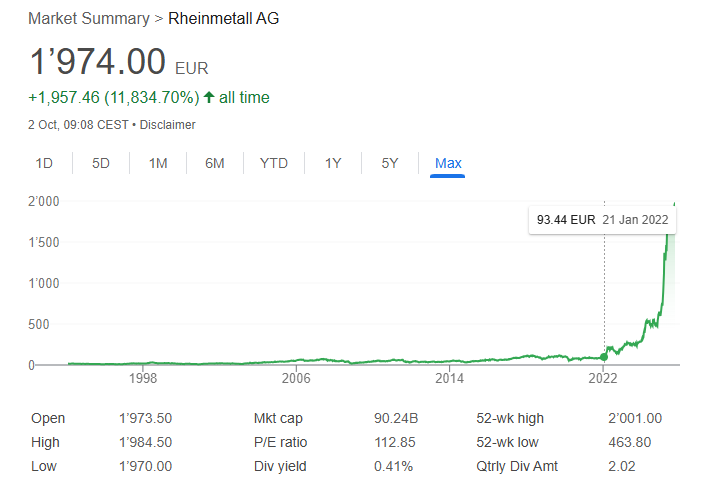Click the green up arrow icon
Image resolution: width=710 pixels, height=489 pixels.
[208, 98]
